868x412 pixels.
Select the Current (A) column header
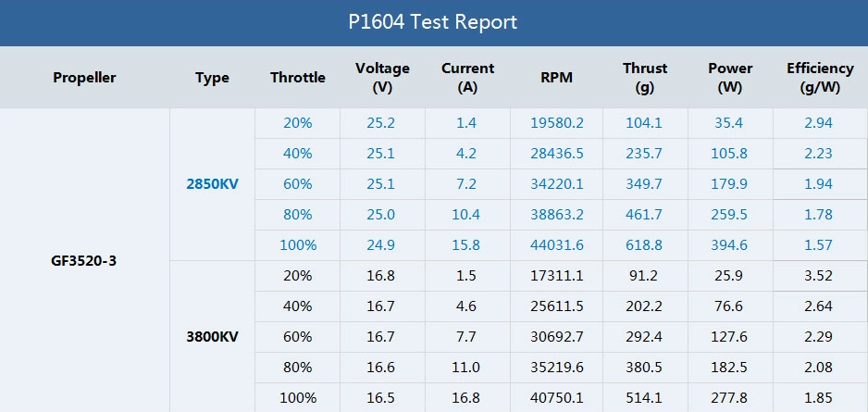pos(467,78)
